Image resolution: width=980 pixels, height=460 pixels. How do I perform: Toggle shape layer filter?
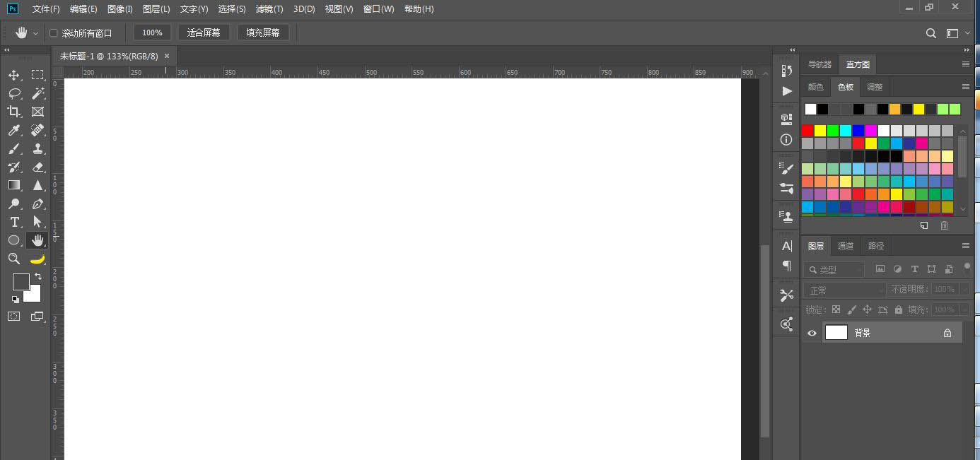point(931,269)
